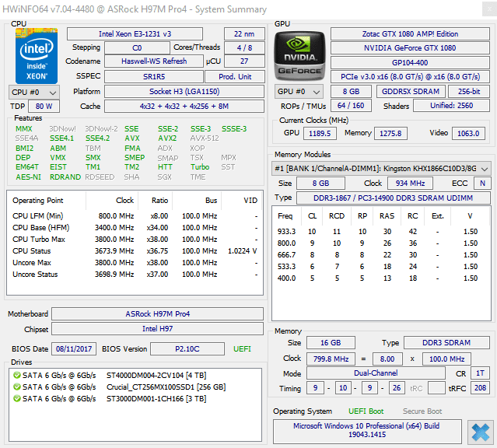Click the BIOS date 08/11/2017 field

coord(74,349)
